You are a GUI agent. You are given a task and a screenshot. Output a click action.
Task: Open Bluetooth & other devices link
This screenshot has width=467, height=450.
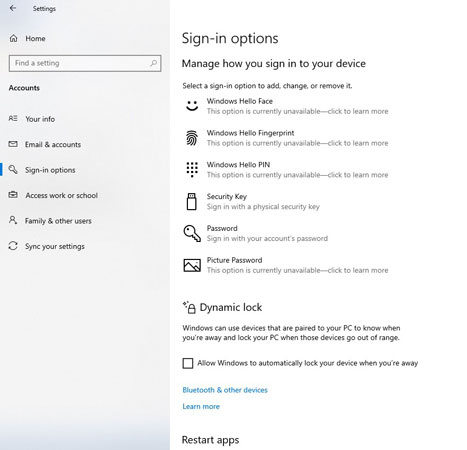[x=225, y=390]
